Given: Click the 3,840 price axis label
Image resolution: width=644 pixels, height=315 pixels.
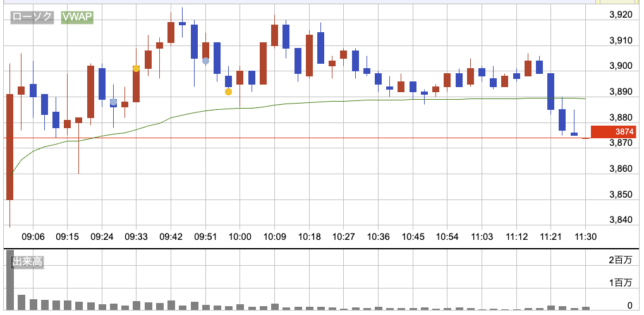Looking at the screenshot, I should 620,220.
